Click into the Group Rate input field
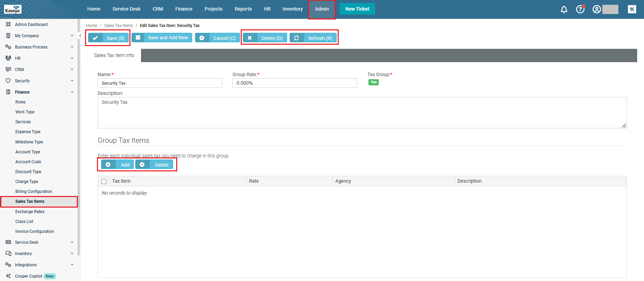644x281 pixels. pos(294,83)
